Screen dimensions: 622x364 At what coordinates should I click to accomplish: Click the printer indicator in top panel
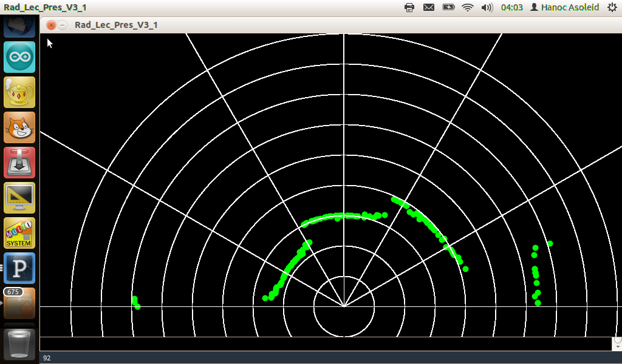click(x=409, y=7)
